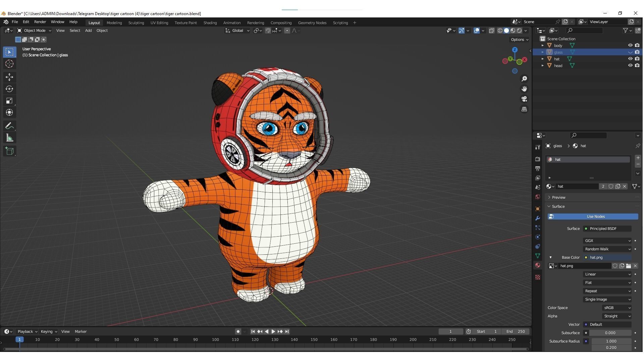Pick the Annotate tool
This screenshot has width=644, height=362.
(x=9, y=125)
